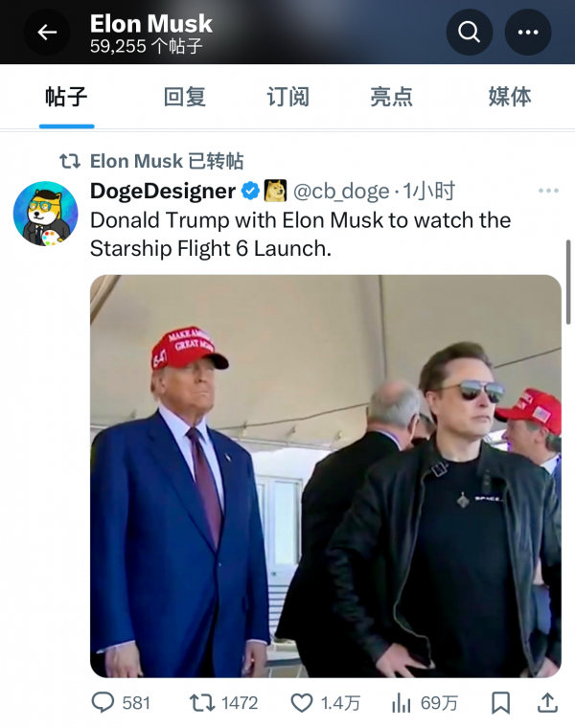This screenshot has height=728, width=575.
Task: Open the DogeDesigner account name link
Action: (162, 191)
